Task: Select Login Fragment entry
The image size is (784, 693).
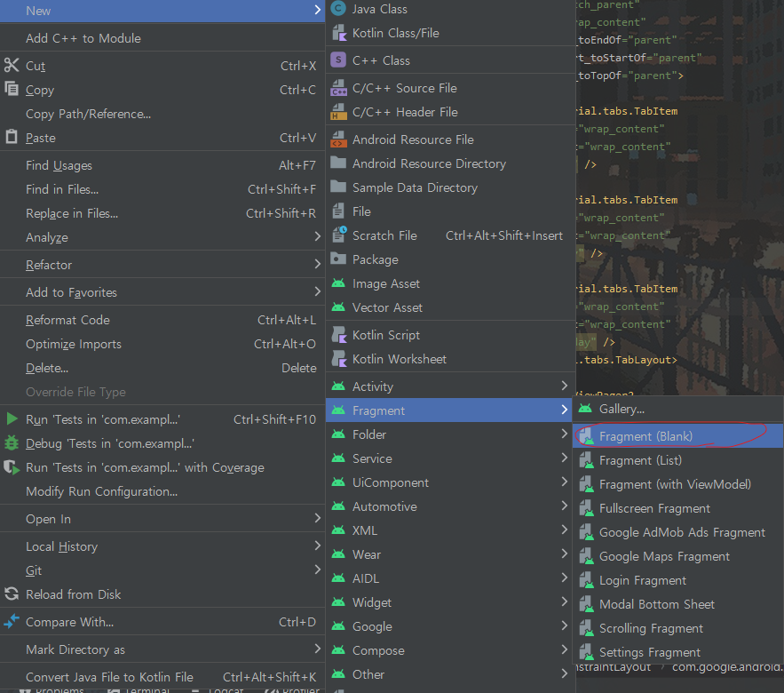Action: 678,580
